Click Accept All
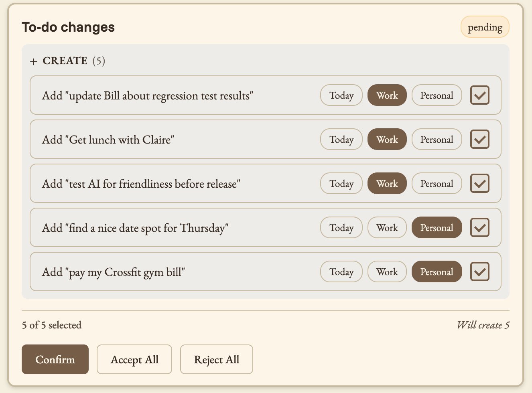The image size is (532, 393). [134, 359]
